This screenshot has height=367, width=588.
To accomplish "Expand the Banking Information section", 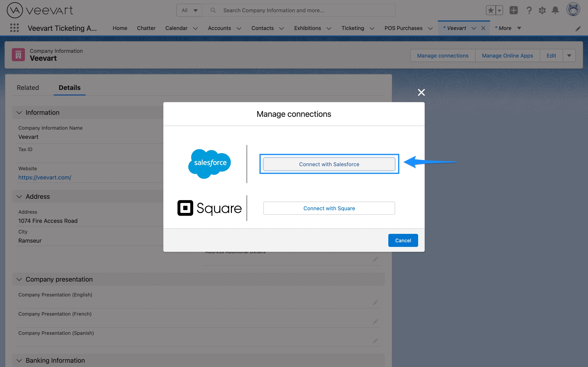I will pos(19,360).
